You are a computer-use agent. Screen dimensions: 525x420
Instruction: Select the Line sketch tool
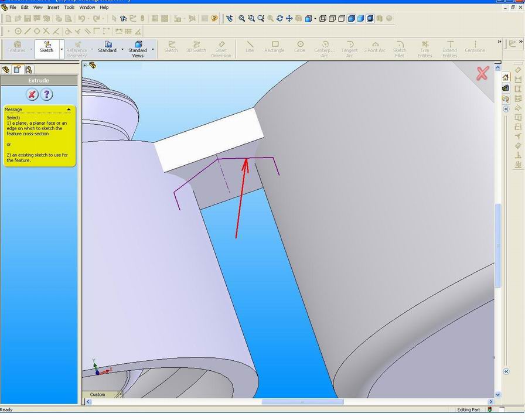[249, 46]
